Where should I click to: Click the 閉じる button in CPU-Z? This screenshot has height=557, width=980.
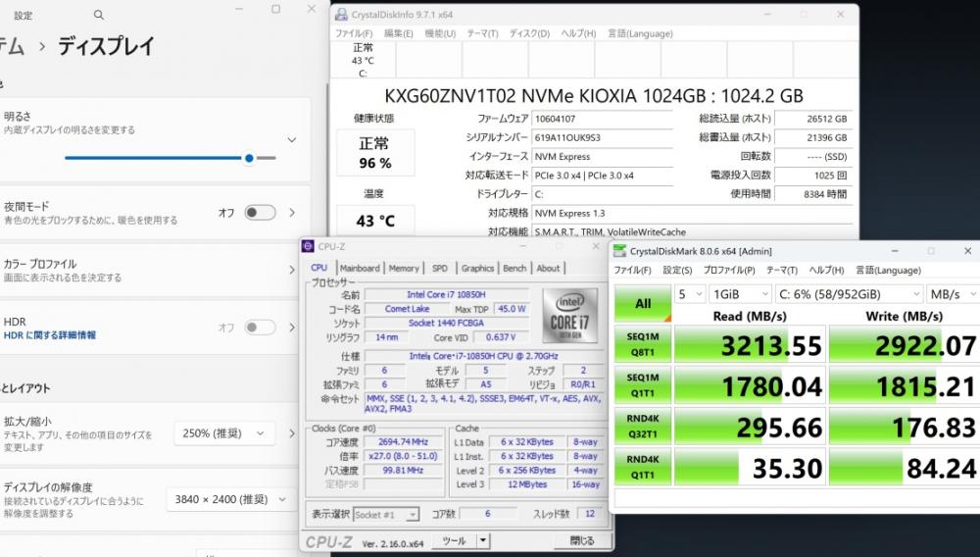[581, 540]
